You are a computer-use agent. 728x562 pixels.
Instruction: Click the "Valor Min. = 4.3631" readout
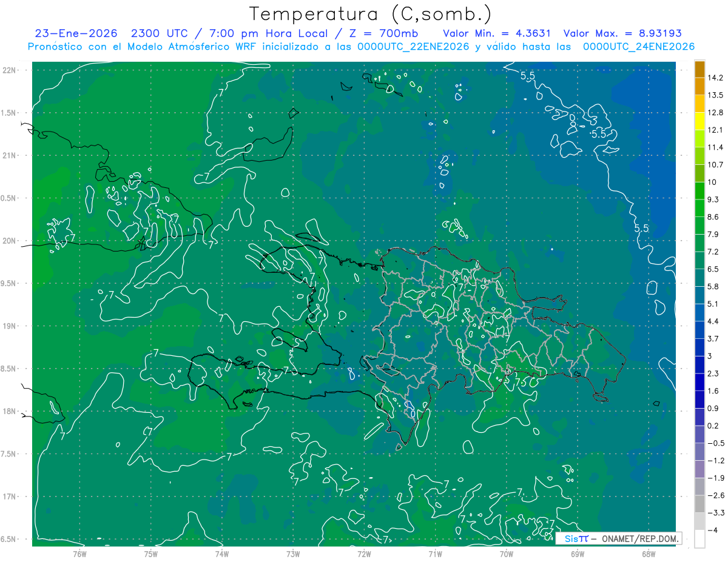[497, 33]
